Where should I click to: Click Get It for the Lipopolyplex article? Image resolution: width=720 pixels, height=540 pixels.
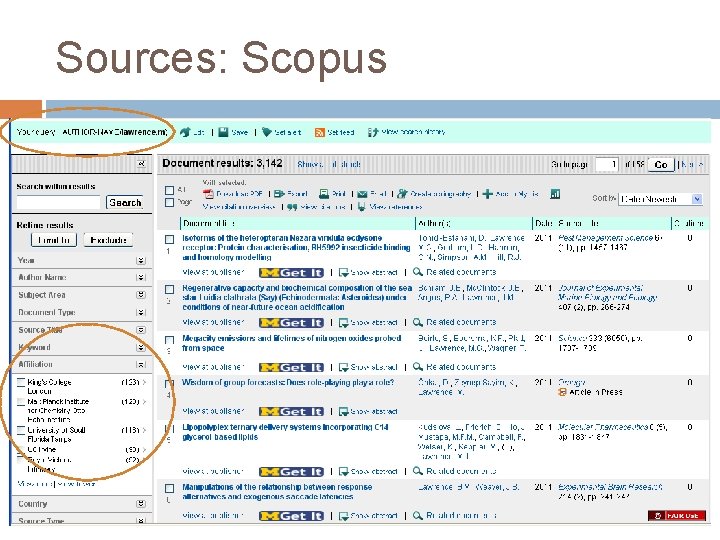pyautogui.click(x=292, y=472)
